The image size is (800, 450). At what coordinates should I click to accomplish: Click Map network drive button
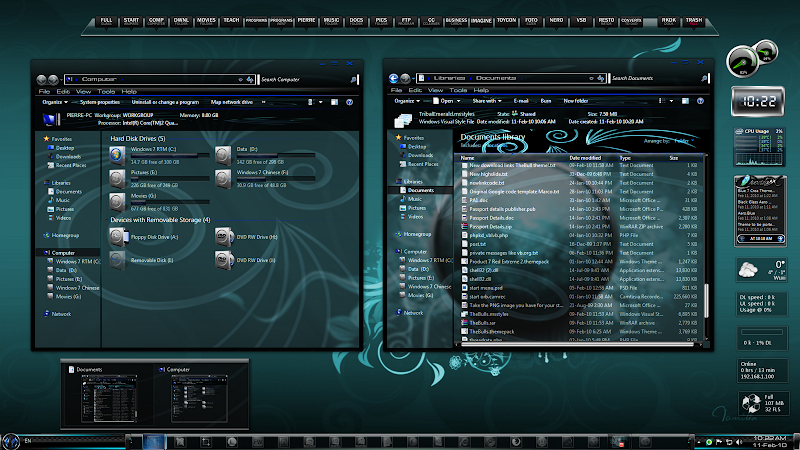coord(232,102)
